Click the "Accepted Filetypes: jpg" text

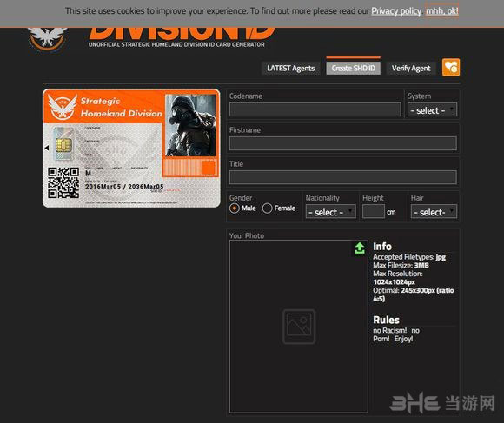[409, 257]
